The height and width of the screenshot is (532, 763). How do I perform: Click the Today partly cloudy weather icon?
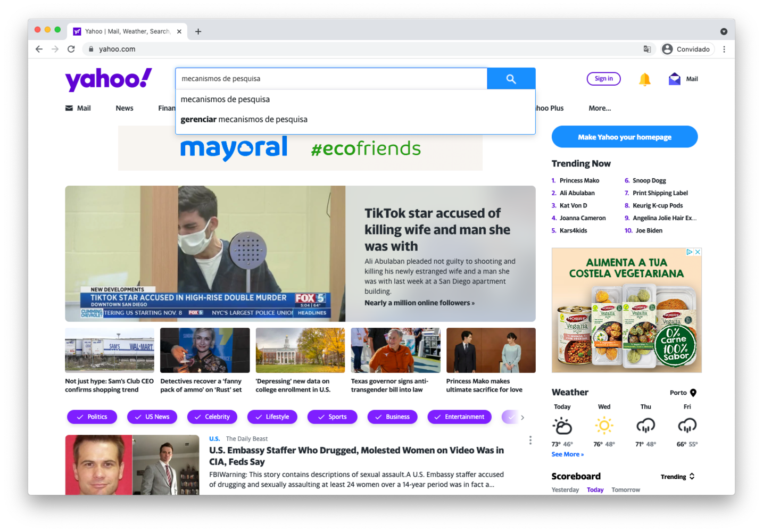pos(562,426)
